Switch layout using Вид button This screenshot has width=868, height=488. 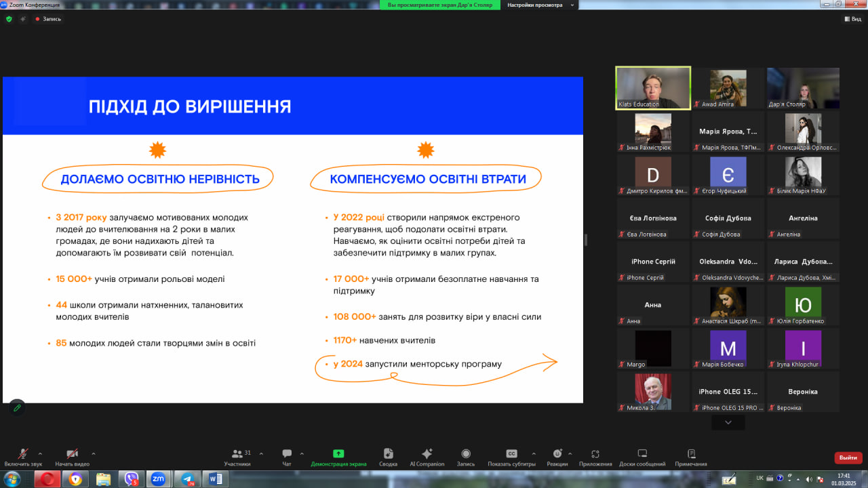pyautogui.click(x=853, y=19)
